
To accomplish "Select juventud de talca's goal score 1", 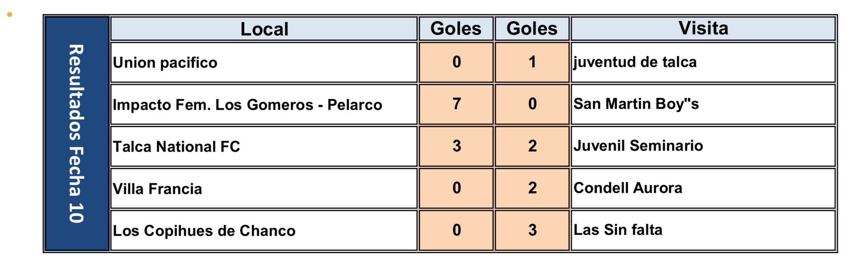I will pos(532,62).
